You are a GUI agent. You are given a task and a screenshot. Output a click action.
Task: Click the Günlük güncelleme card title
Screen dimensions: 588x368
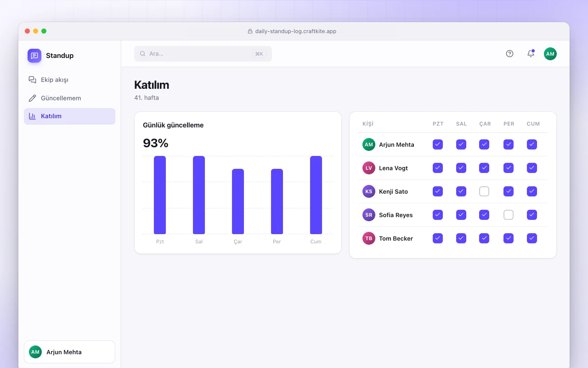coord(173,125)
